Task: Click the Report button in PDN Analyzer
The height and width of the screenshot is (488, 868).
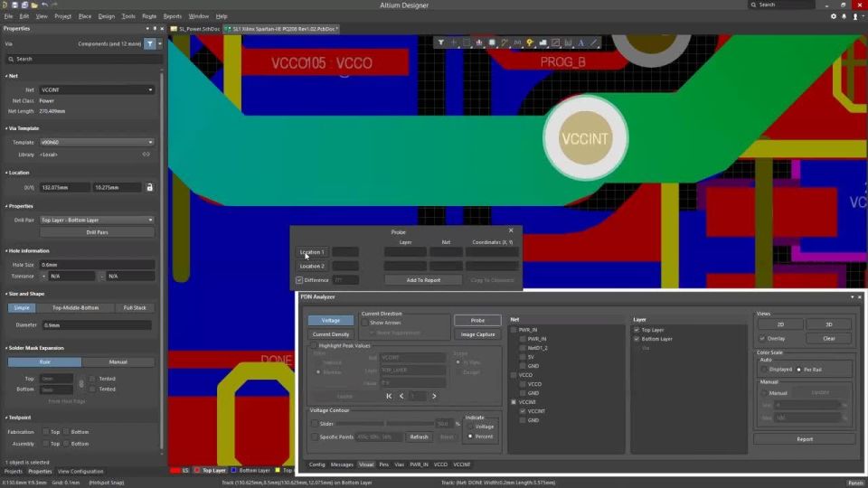Action: pyautogui.click(x=805, y=439)
